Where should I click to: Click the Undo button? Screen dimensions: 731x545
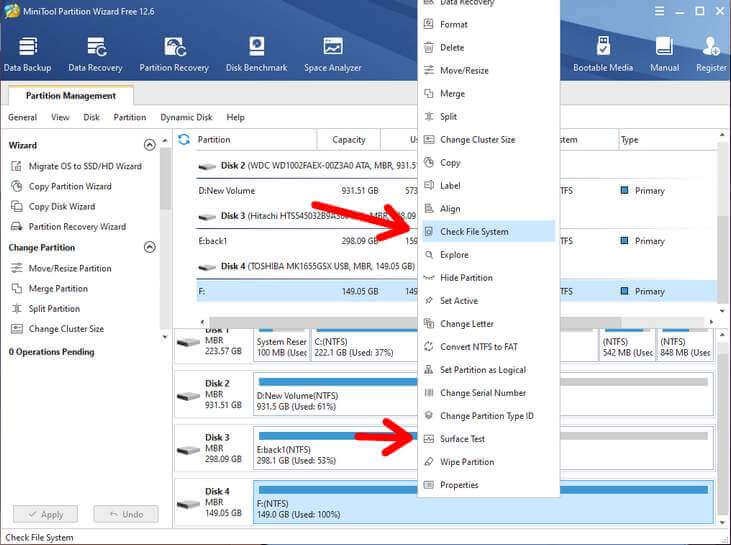126,514
